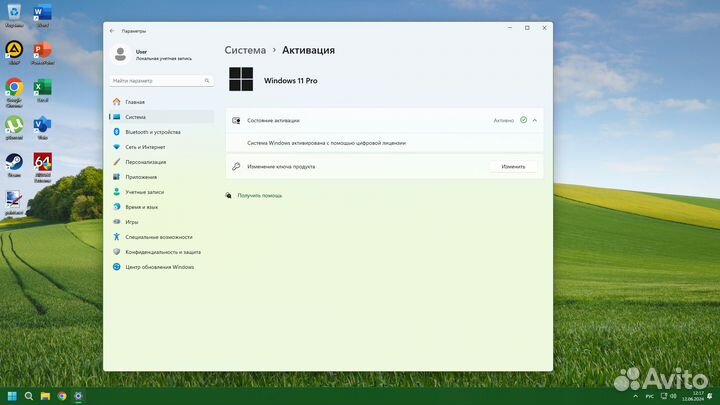Click the User account avatar
This screenshot has width=720, height=405.
(120, 54)
